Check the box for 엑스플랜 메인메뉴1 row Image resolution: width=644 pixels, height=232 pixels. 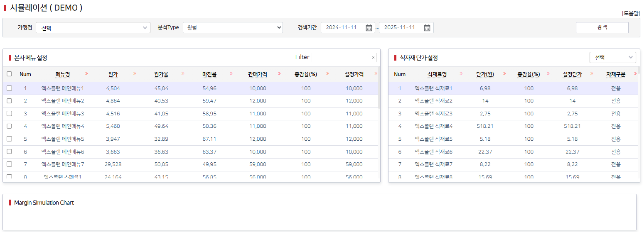(9, 88)
